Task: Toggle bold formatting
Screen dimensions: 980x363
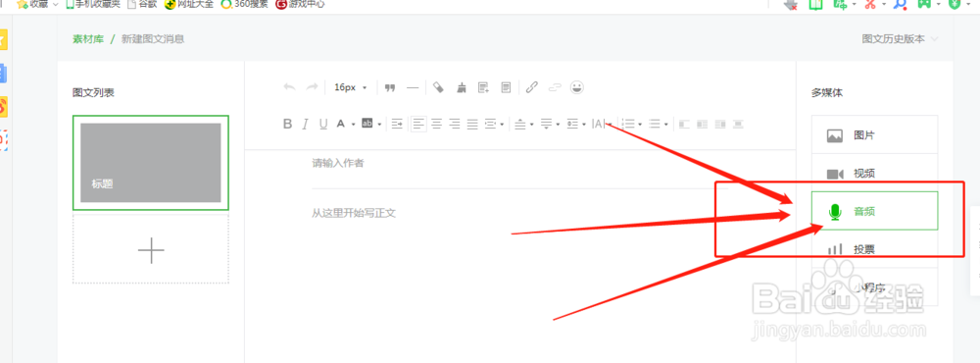Action: [x=287, y=124]
